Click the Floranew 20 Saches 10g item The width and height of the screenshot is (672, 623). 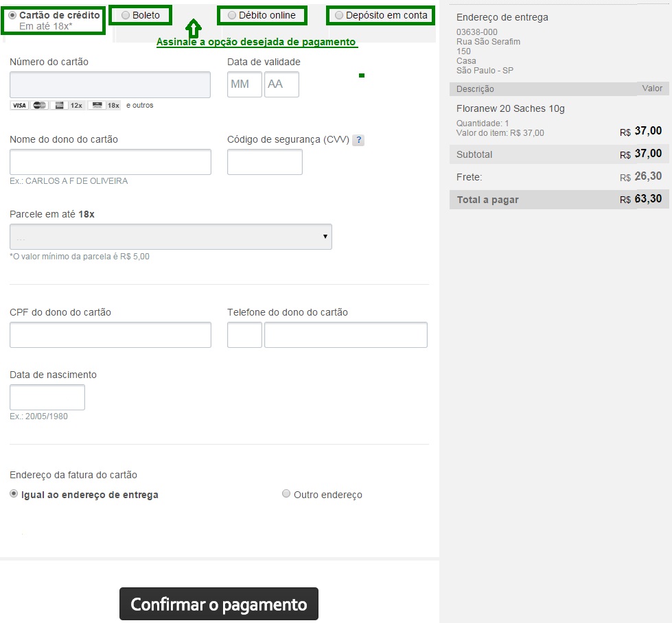point(511,109)
